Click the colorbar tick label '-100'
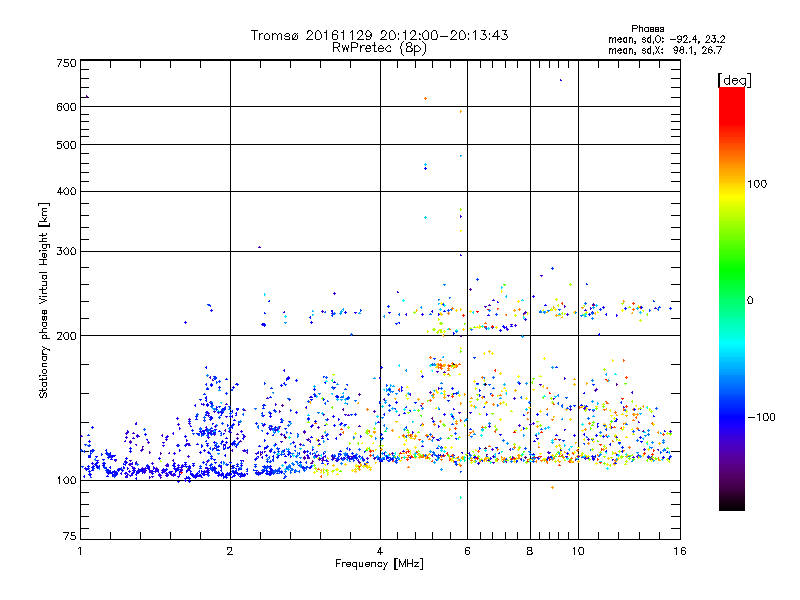 (761, 417)
